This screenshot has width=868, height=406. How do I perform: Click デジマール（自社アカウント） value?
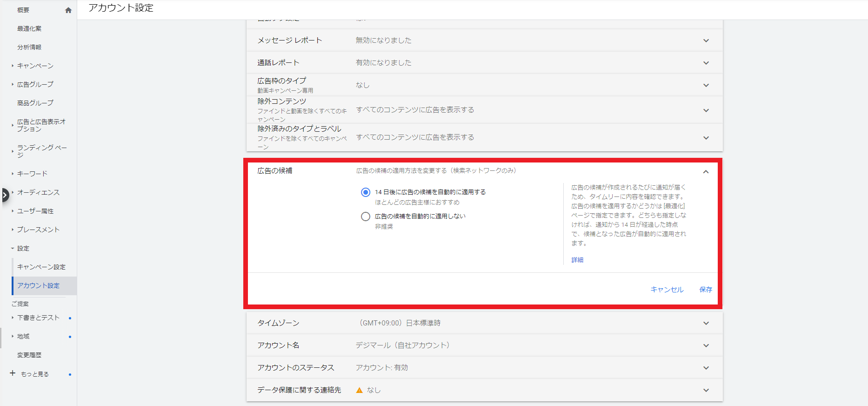point(403,345)
